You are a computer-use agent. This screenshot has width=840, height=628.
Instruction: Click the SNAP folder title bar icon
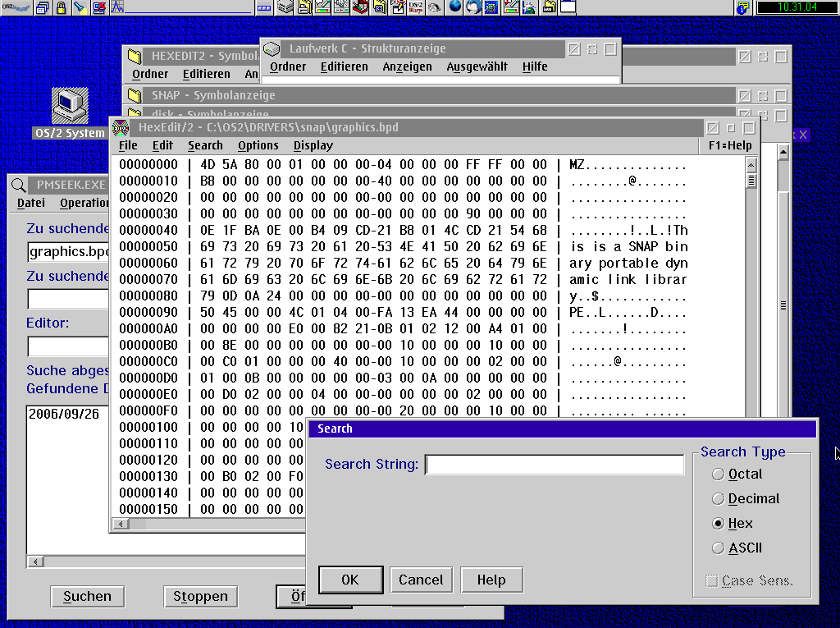(135, 95)
